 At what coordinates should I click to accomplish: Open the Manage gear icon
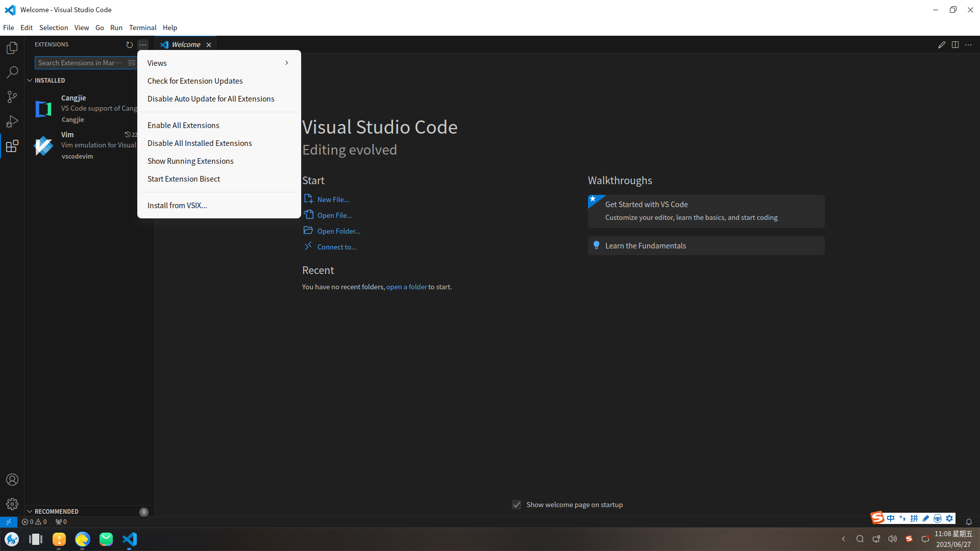[x=12, y=504]
